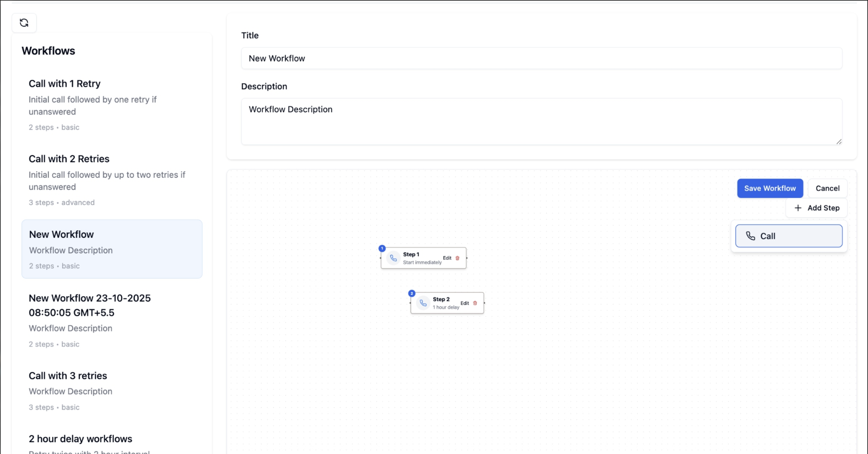Click the phone icon in Step 2

tap(423, 303)
